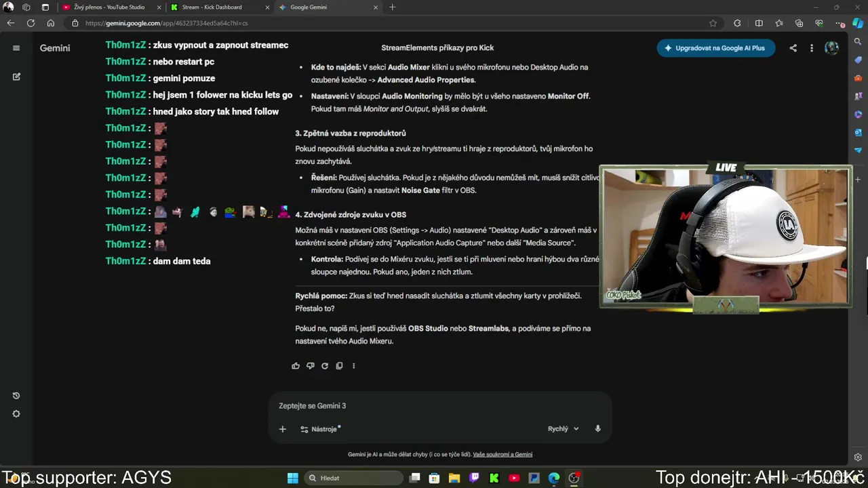This screenshot has height=488, width=868.
Task: Share the conversation with the share icon
Action: (793, 48)
